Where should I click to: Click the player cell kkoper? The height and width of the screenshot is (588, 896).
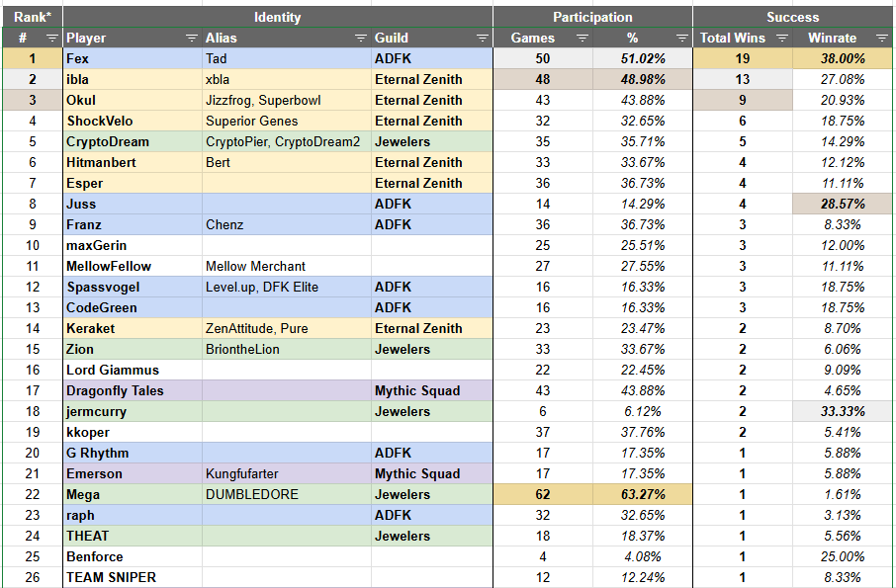133,432
